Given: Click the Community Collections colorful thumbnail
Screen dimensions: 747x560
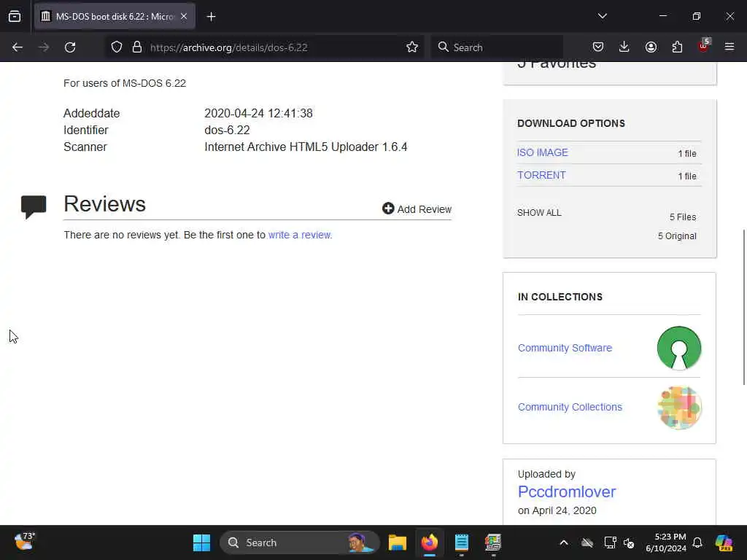Looking at the screenshot, I should tap(679, 408).
